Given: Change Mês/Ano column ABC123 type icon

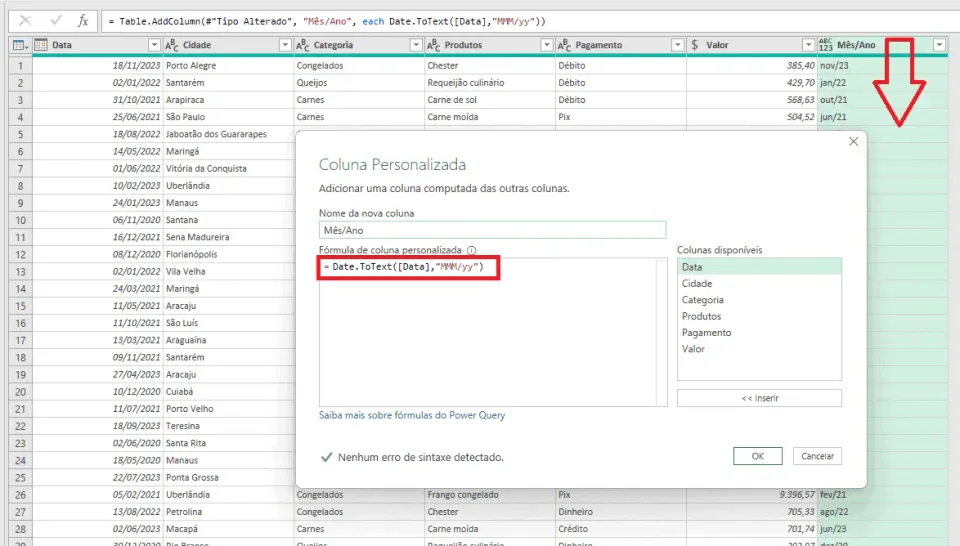Looking at the screenshot, I should [x=826, y=45].
